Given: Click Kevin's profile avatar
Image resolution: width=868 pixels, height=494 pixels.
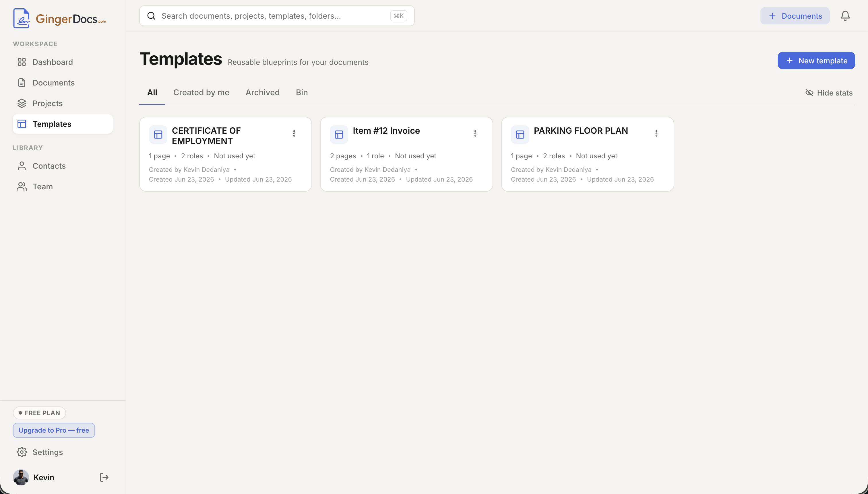Looking at the screenshot, I should tap(21, 477).
